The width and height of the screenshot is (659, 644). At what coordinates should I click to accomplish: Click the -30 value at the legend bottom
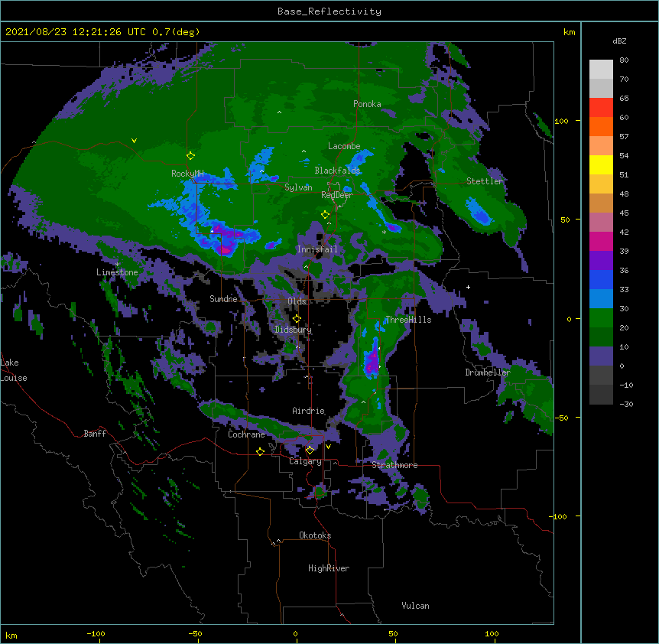[626, 404]
